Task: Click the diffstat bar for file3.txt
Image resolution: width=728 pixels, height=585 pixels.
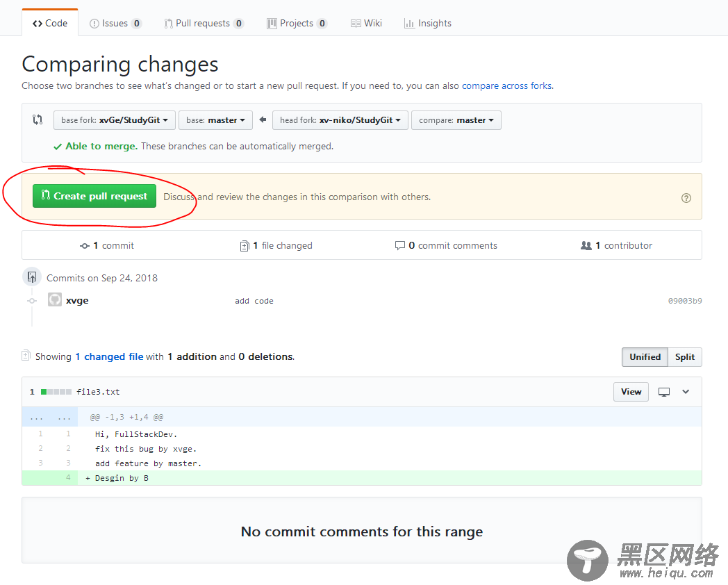Action: click(x=56, y=392)
